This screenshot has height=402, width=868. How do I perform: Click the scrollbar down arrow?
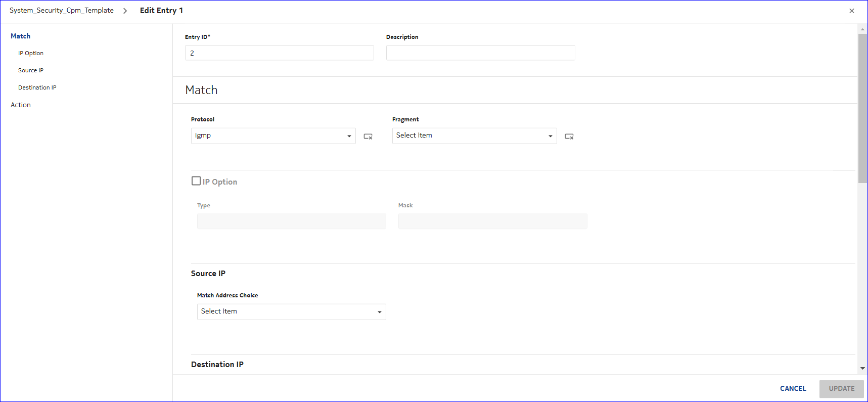pos(862,369)
